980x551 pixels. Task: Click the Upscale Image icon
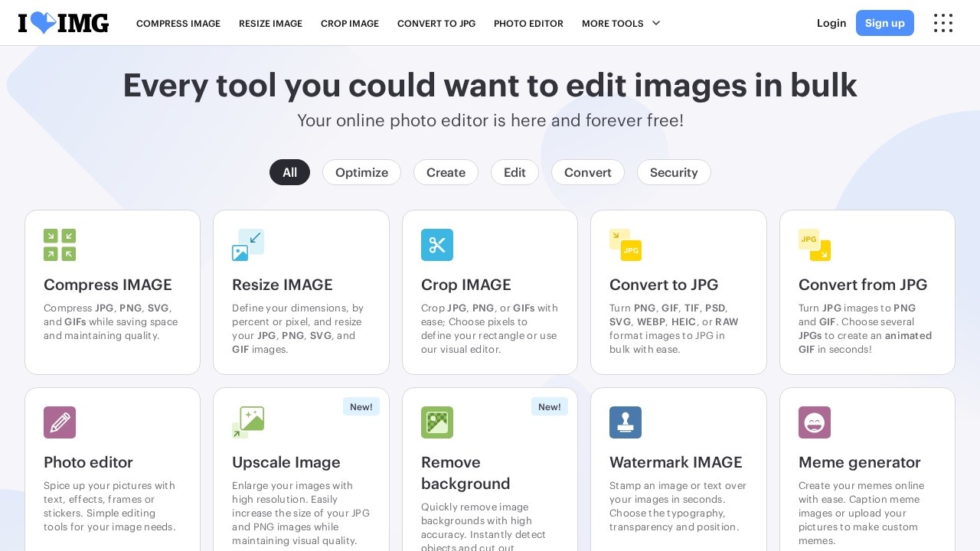(248, 422)
